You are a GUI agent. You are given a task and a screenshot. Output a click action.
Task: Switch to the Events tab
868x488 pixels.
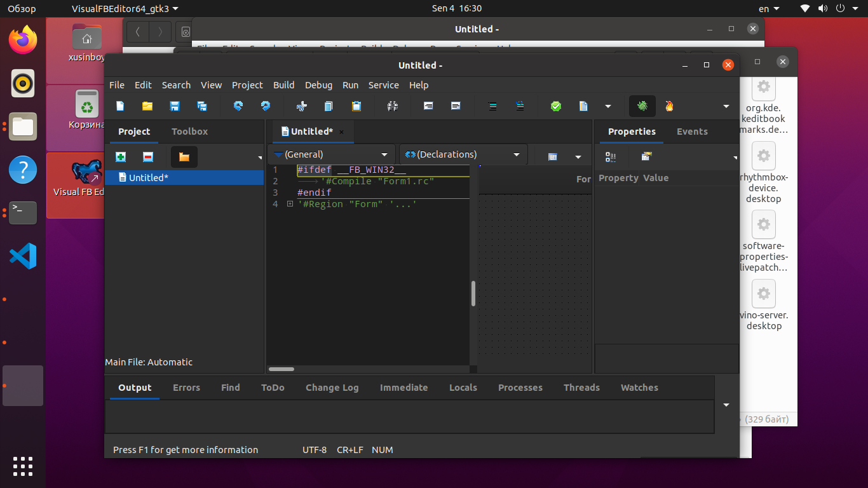coord(692,132)
